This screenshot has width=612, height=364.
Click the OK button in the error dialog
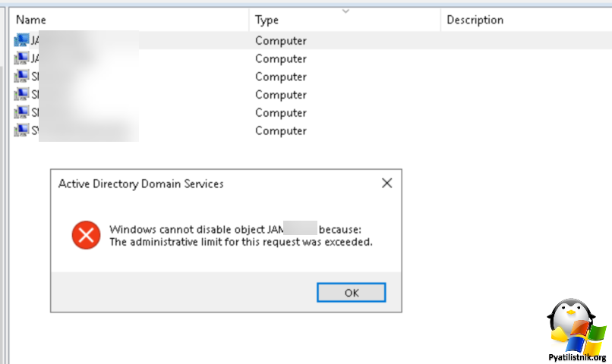(x=352, y=292)
